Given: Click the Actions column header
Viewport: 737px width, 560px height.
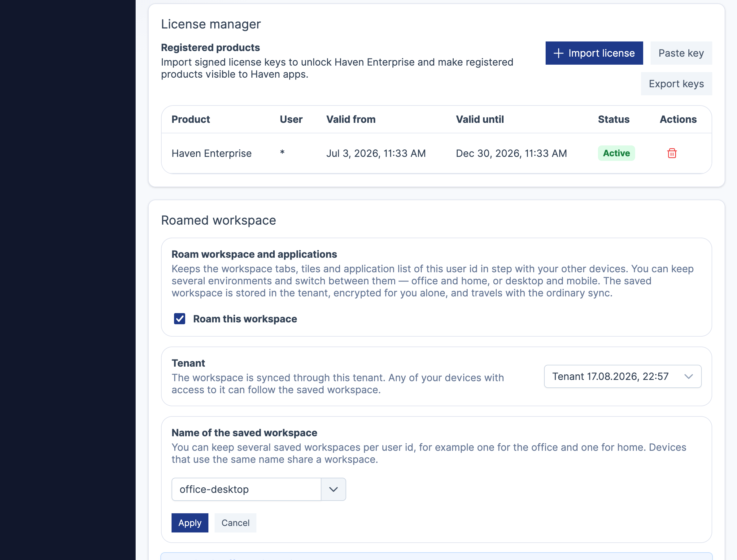Looking at the screenshot, I should (x=678, y=119).
